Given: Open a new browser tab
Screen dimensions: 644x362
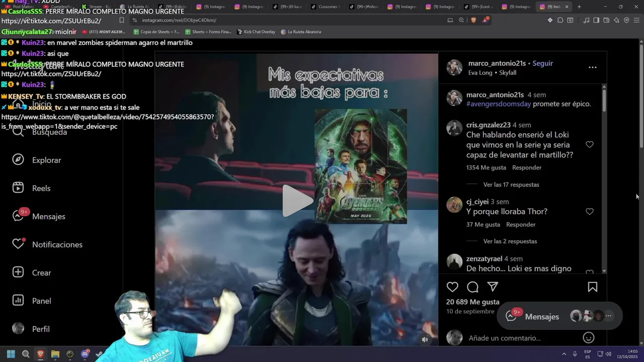Looking at the screenshot, I should (579, 7).
